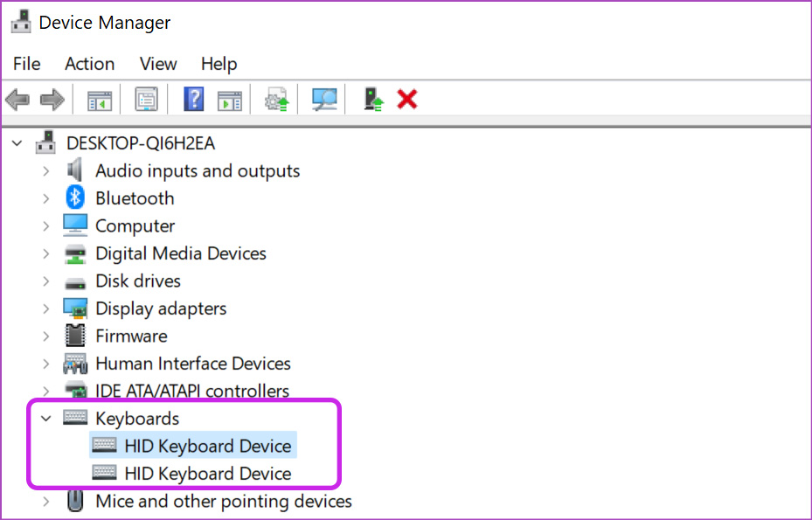Collapse the Keyboards category

point(46,418)
